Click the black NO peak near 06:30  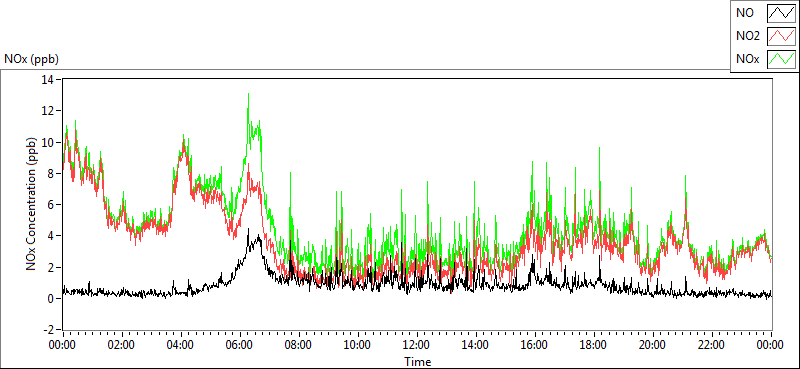(248, 230)
